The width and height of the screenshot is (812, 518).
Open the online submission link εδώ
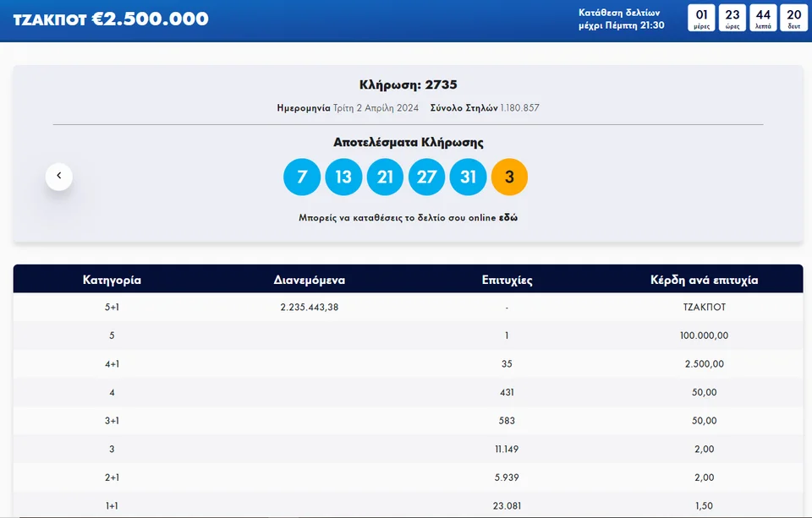click(507, 217)
